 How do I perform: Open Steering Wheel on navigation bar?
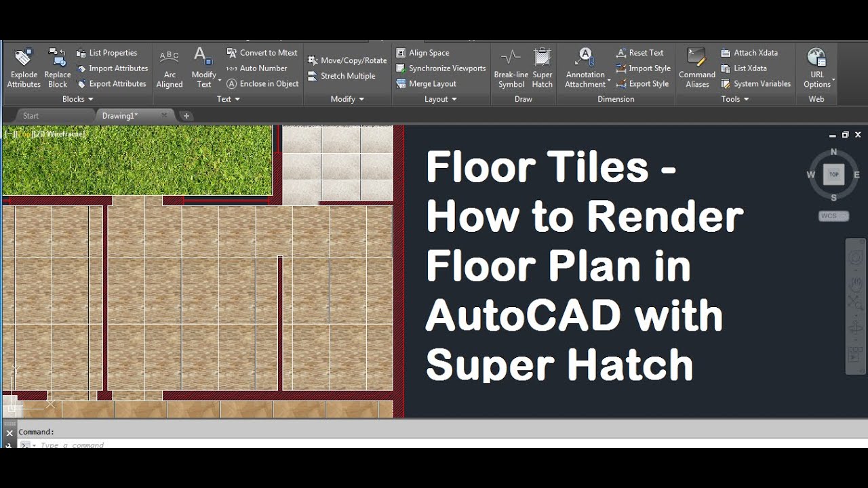click(x=856, y=258)
